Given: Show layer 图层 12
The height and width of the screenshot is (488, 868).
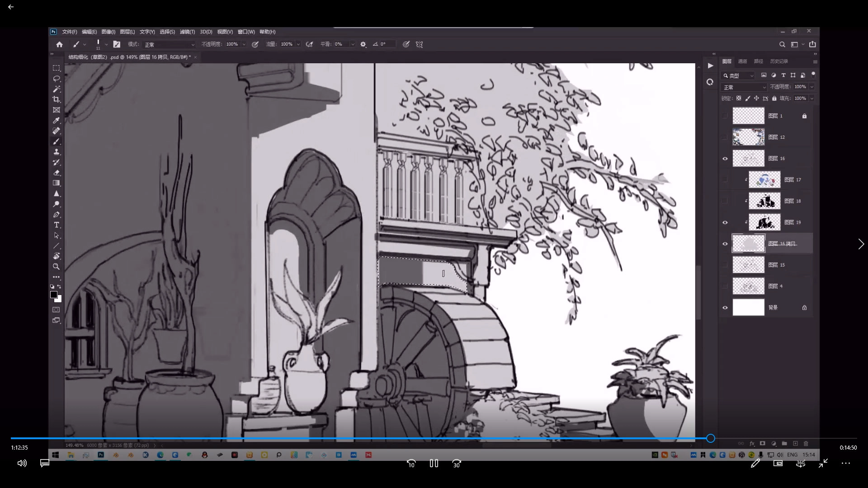Looking at the screenshot, I should click(725, 137).
